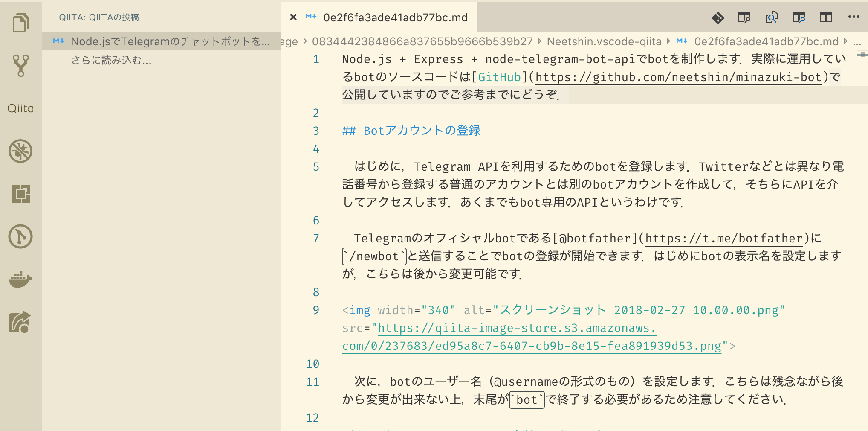Click さらに読み込む... to load more posts

pyautogui.click(x=111, y=60)
